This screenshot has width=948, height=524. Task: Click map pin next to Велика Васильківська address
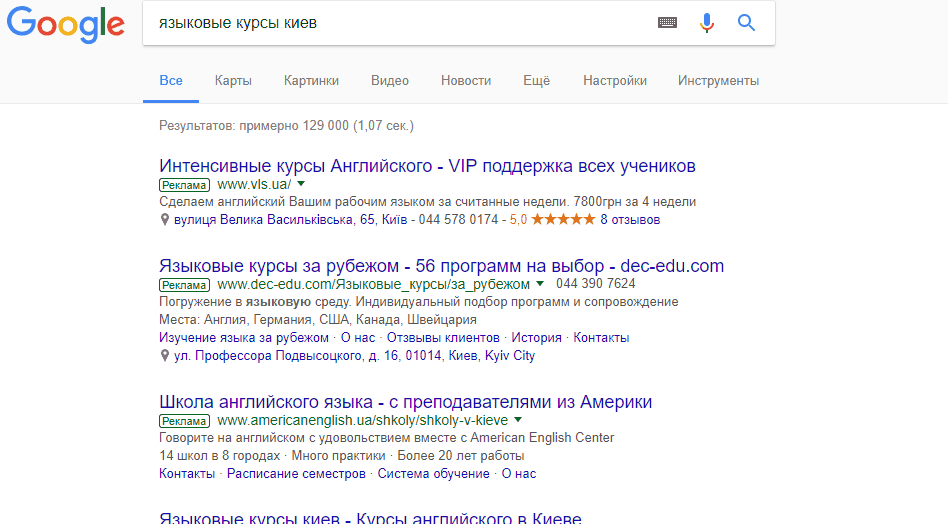[164, 219]
